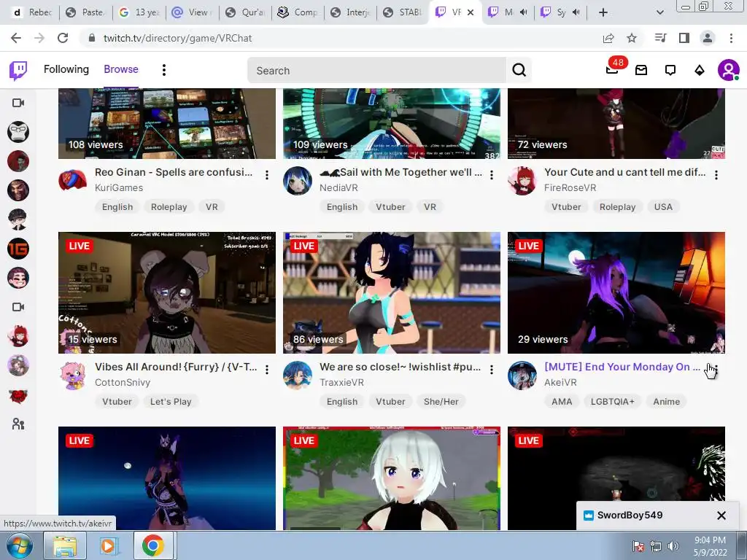Open options menu for Vibes All Around stream
The image size is (747, 560).
click(267, 370)
